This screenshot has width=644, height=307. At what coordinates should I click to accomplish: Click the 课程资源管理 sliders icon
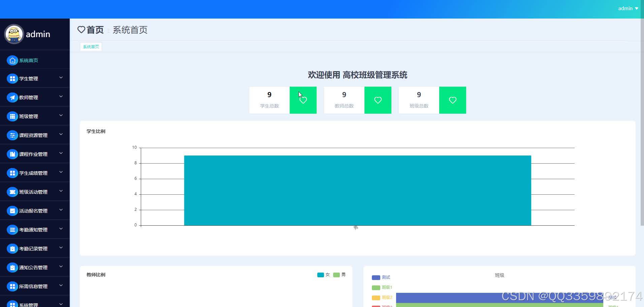pos(12,135)
